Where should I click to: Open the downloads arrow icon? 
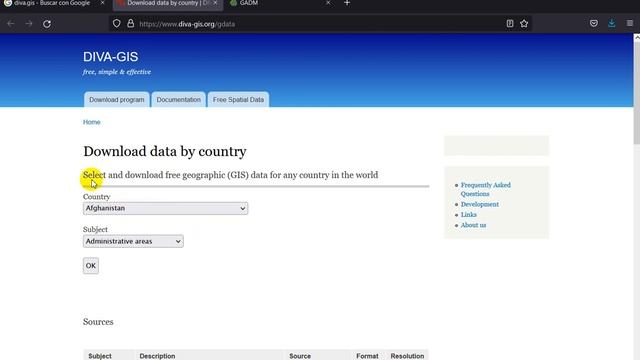click(x=611, y=24)
